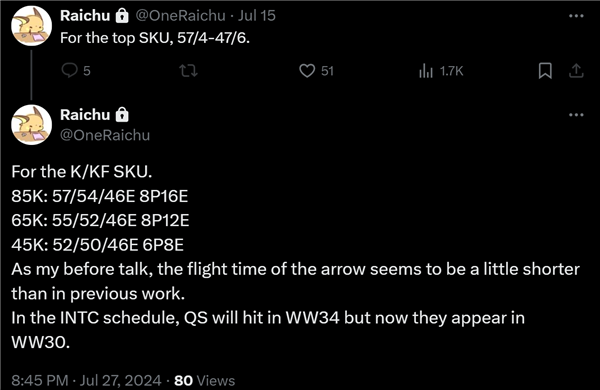This screenshot has height=390, width=600.
Task: Open more options on the K/KF SKU tweet
Action: click(576, 114)
